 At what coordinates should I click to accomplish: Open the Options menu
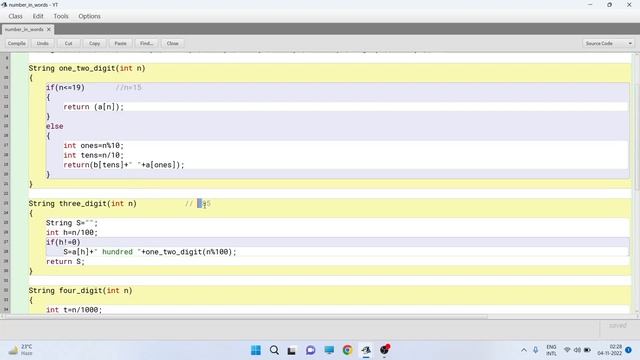pos(89,16)
